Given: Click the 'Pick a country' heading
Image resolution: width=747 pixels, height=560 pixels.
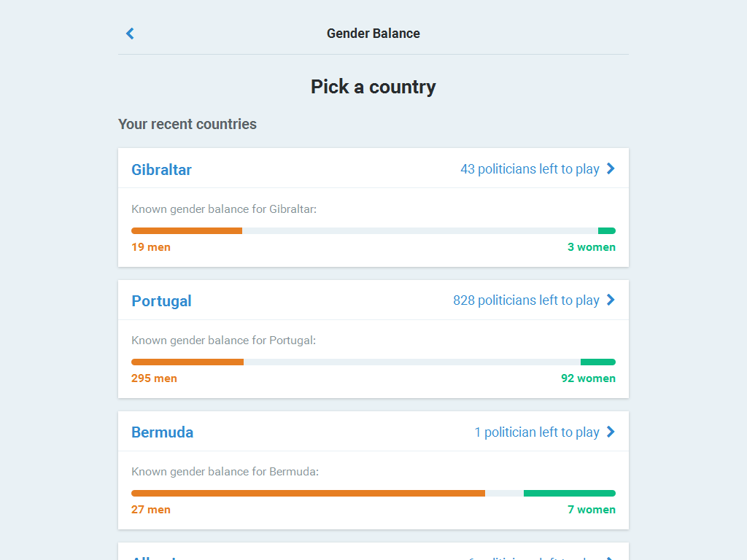Looking at the screenshot, I should click(373, 87).
